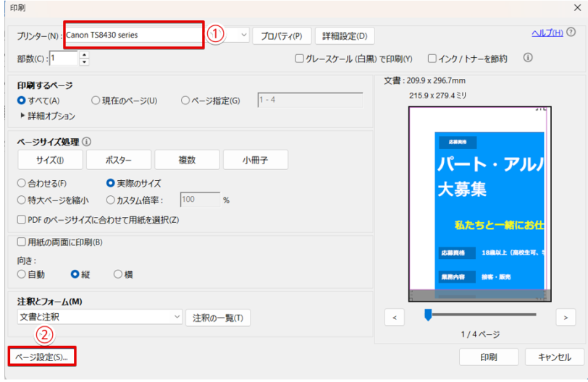The image size is (588, 382).
Task: Open the ヘルプ link
Action: 547,33
